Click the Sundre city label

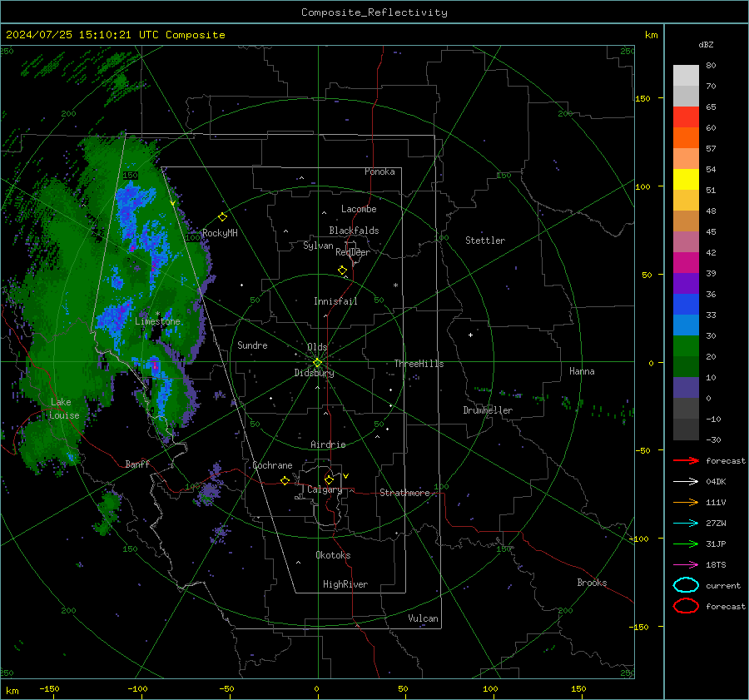click(252, 345)
